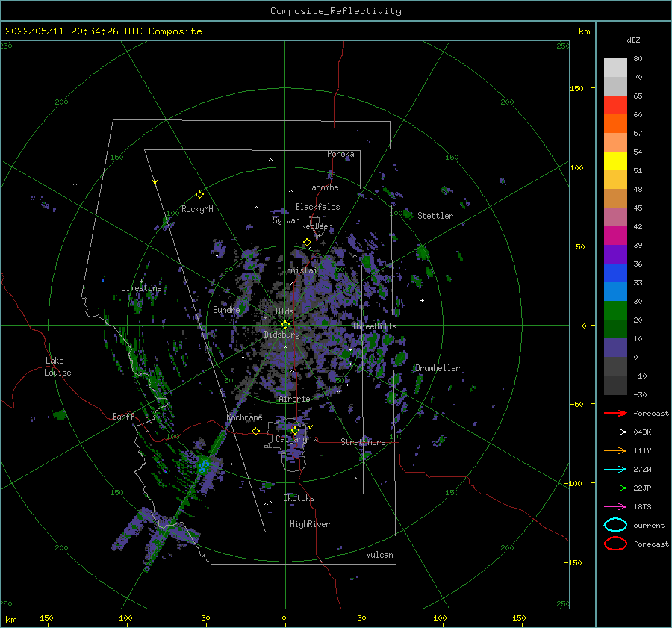Screen dimensions: 672x628
Task: Click the HighRiver label
Action: pos(310,524)
